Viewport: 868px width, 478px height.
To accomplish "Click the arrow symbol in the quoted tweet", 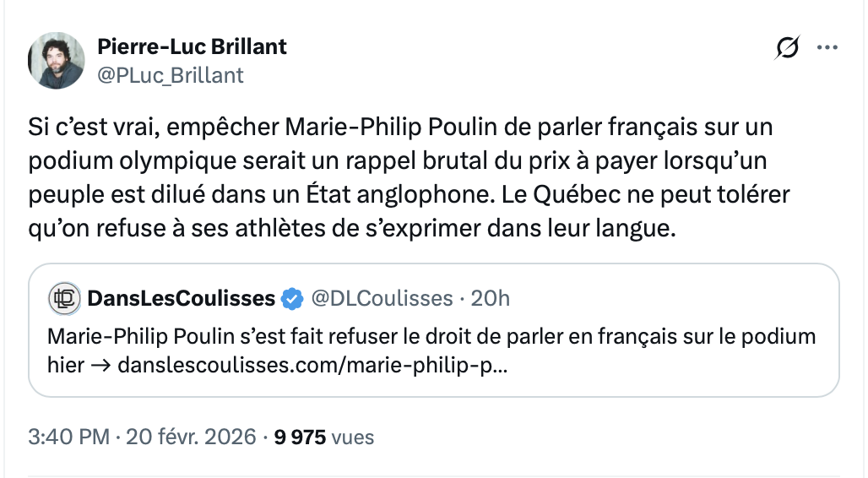I will [101, 367].
